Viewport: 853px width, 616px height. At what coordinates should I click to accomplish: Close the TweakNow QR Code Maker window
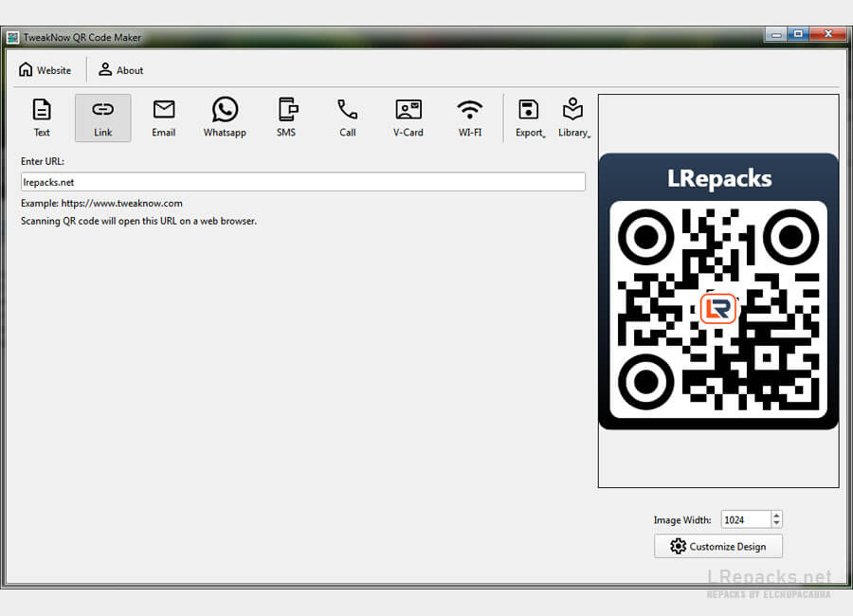coord(828,34)
